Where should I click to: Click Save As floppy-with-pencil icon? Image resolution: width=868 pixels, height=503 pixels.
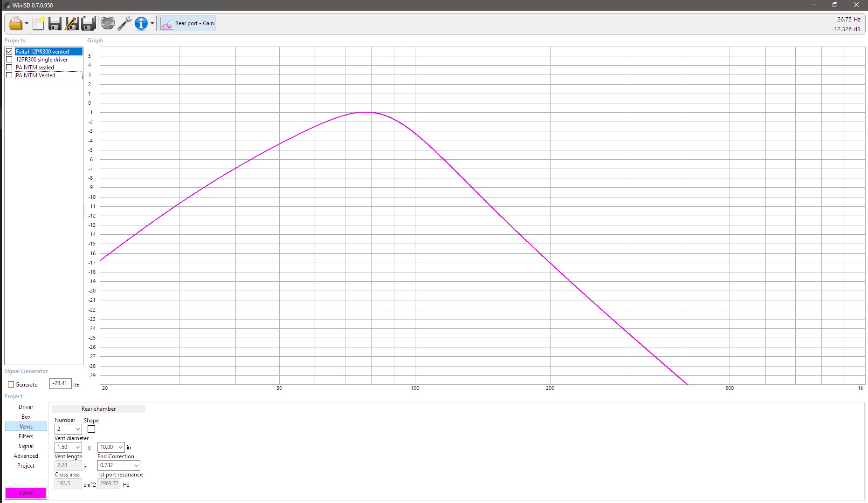[72, 23]
